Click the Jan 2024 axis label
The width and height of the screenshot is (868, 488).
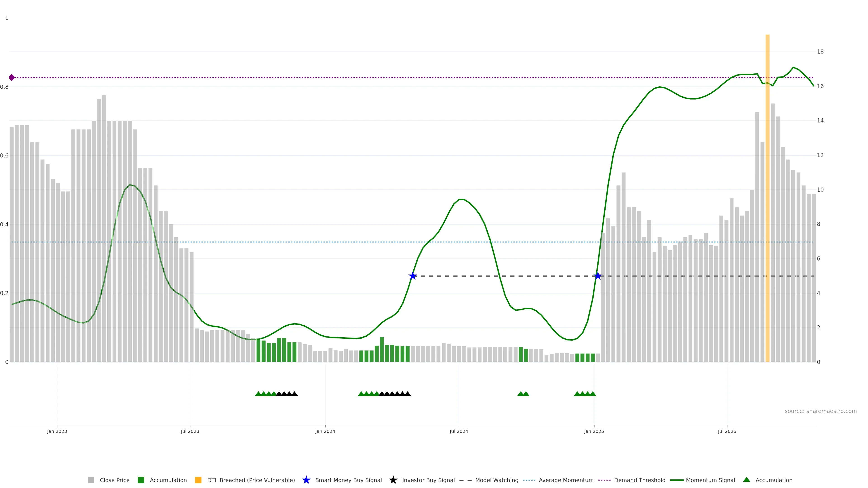pos(325,431)
